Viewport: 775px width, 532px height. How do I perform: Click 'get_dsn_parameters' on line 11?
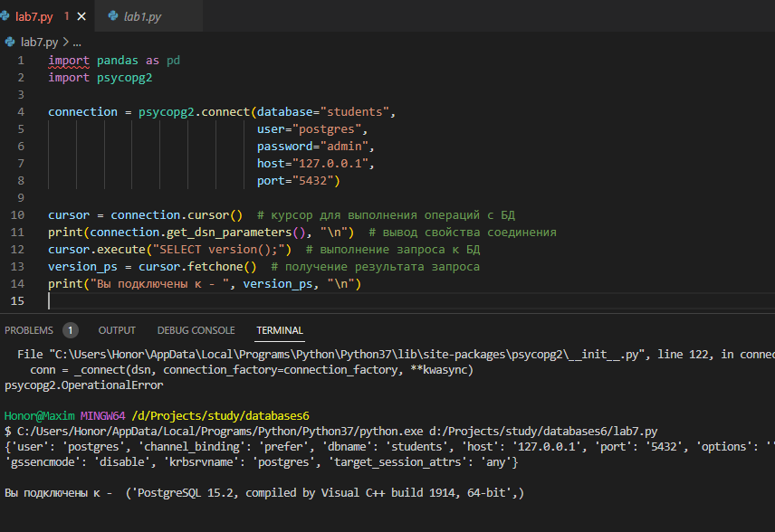tap(229, 233)
